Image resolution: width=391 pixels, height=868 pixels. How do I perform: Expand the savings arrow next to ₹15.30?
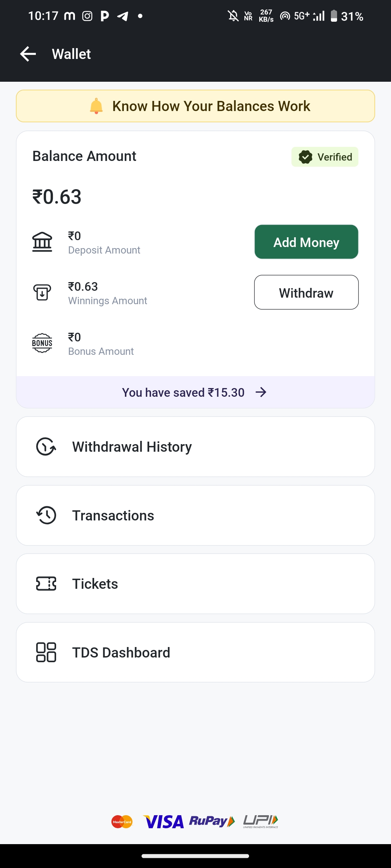(x=261, y=392)
